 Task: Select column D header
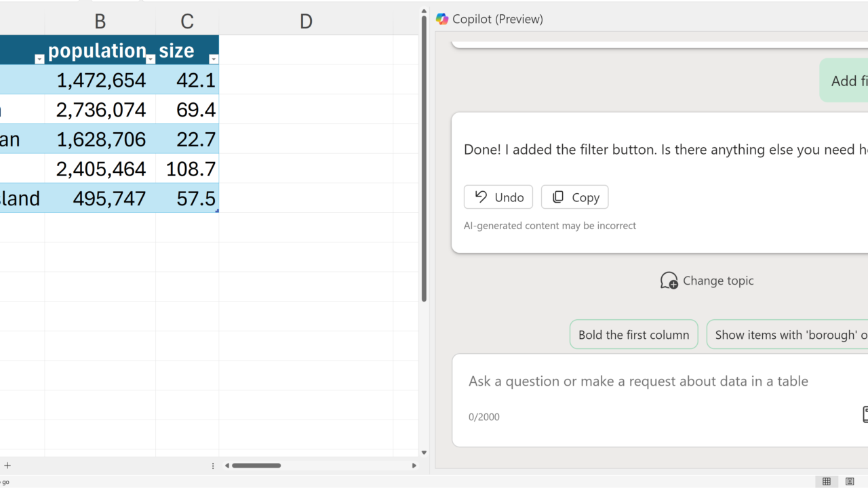coord(306,22)
